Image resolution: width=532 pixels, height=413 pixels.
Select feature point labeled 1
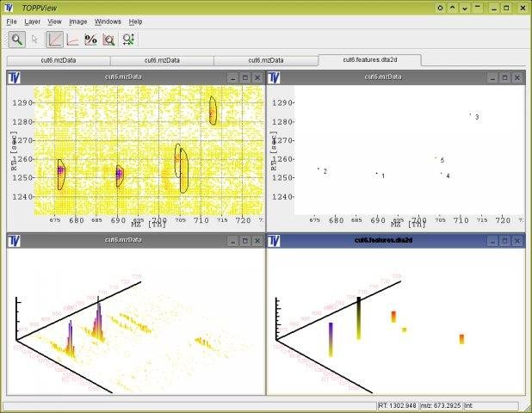point(376,173)
